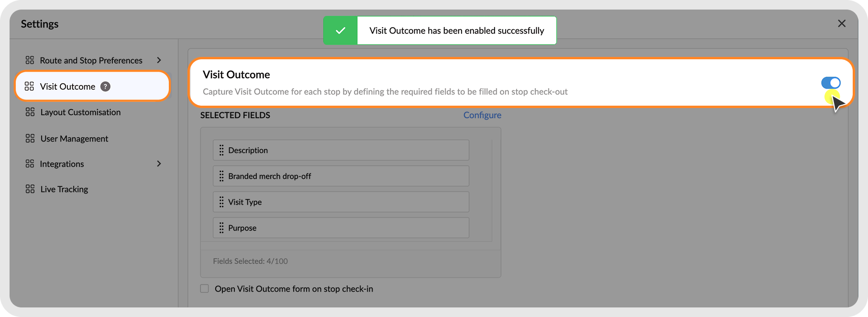Click the drag handle for Branded merch drop-off
This screenshot has height=317, width=868.
[x=221, y=176]
